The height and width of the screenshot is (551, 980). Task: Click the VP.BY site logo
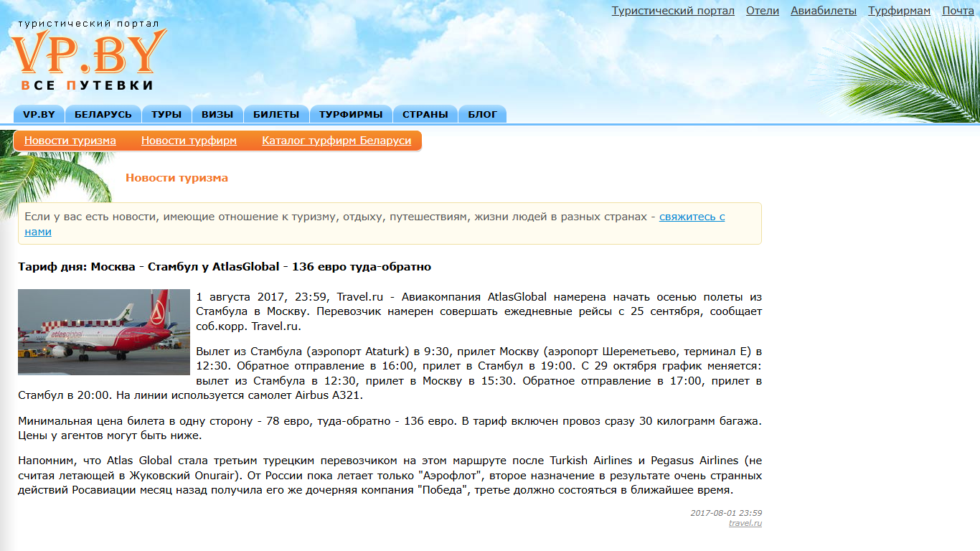tap(89, 55)
